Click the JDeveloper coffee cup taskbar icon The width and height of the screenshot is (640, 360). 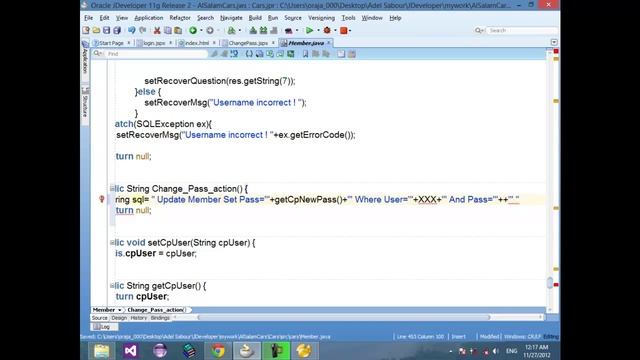coord(247,351)
